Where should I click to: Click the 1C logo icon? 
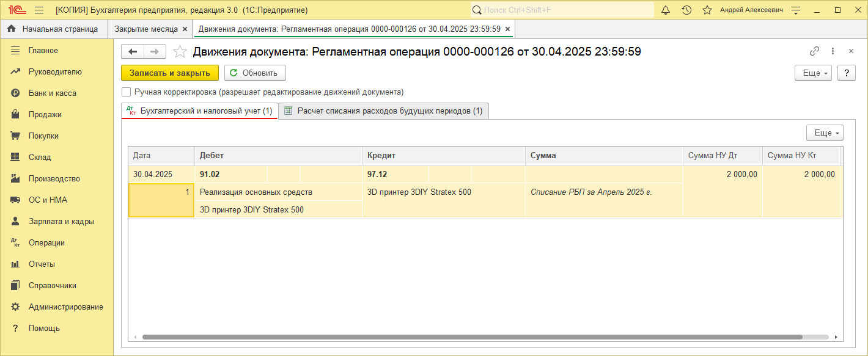[16, 10]
